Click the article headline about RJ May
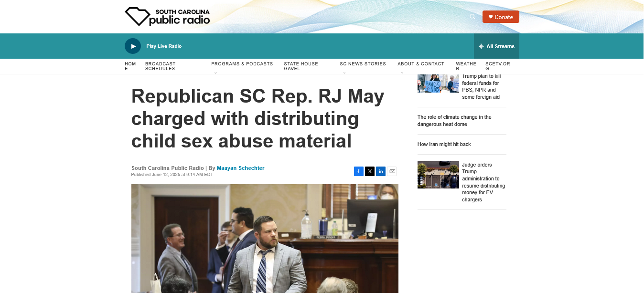The image size is (644, 293). pos(258,119)
